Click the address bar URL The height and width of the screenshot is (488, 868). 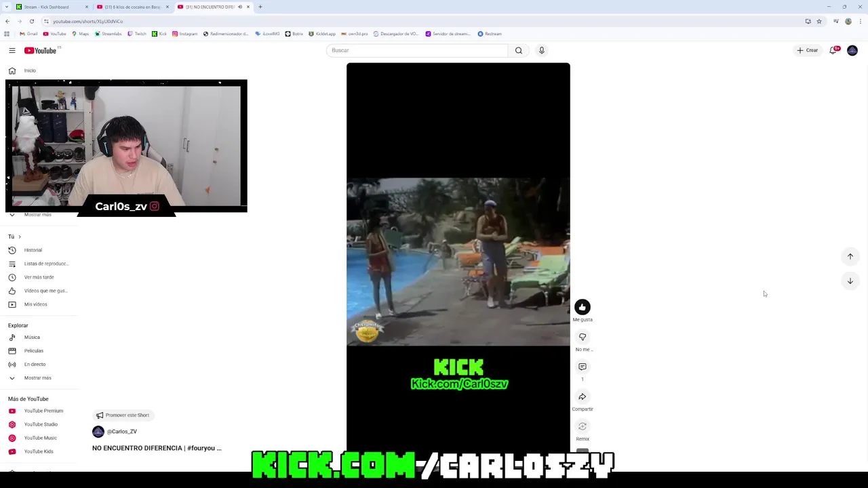click(x=87, y=21)
